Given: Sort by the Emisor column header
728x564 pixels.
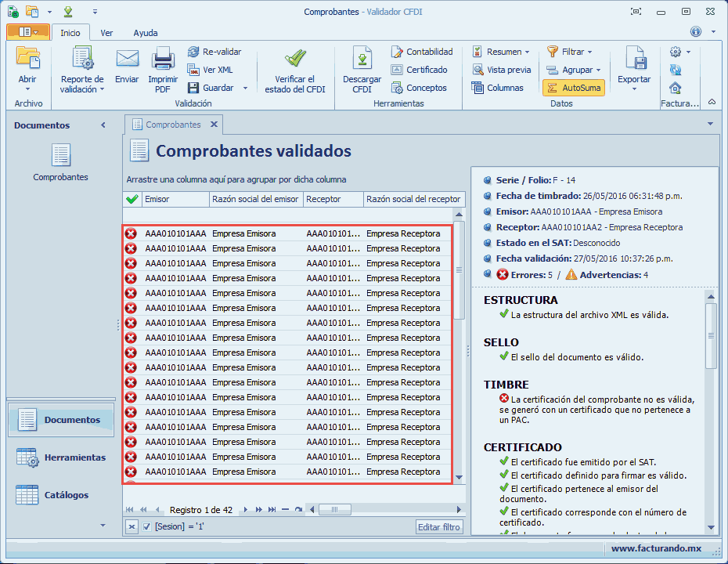Looking at the screenshot, I should click(x=175, y=199).
